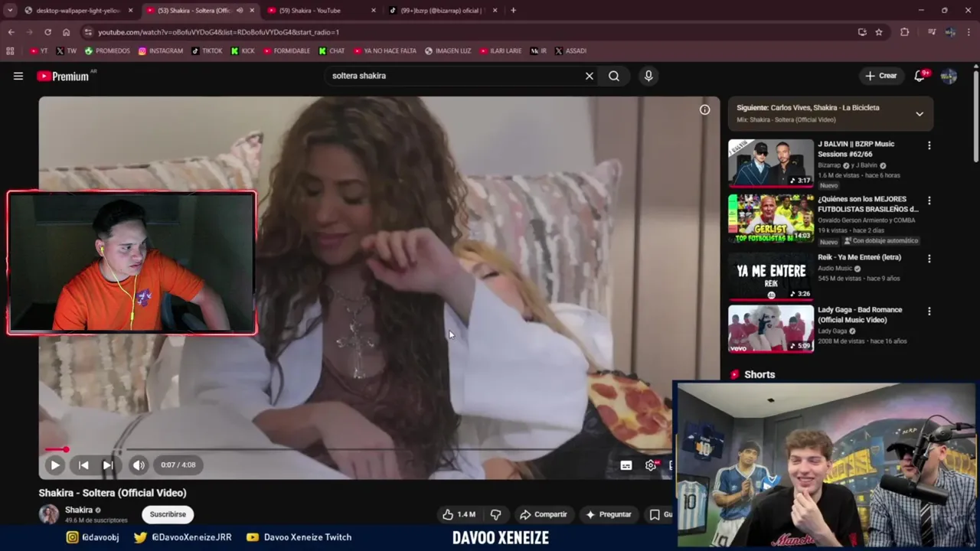Open the INSTAGRAM bookmark
The width and height of the screenshot is (980, 551).
click(x=161, y=51)
